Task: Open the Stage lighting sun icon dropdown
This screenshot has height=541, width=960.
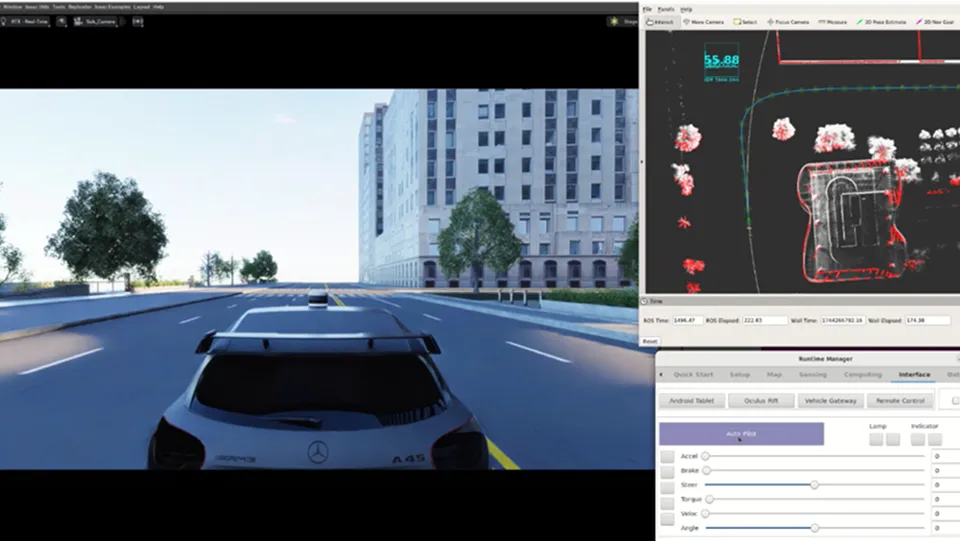Action: (614, 21)
